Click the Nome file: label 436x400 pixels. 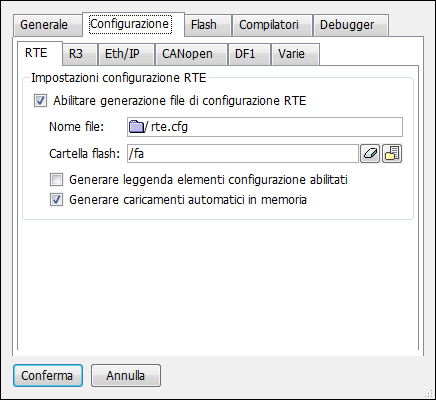(77, 127)
